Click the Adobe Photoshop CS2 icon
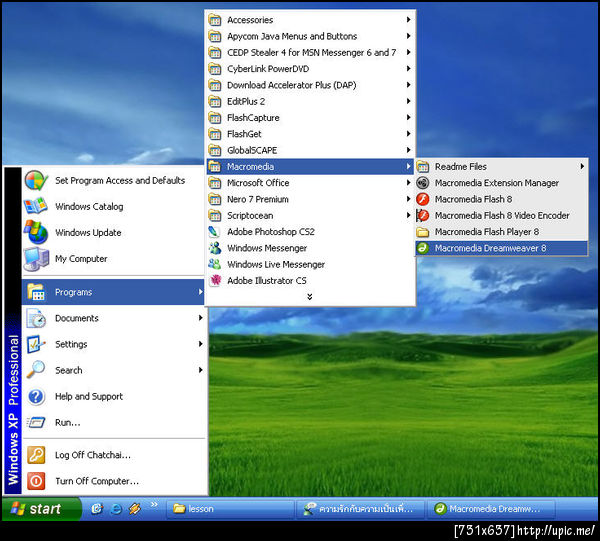 [214, 231]
